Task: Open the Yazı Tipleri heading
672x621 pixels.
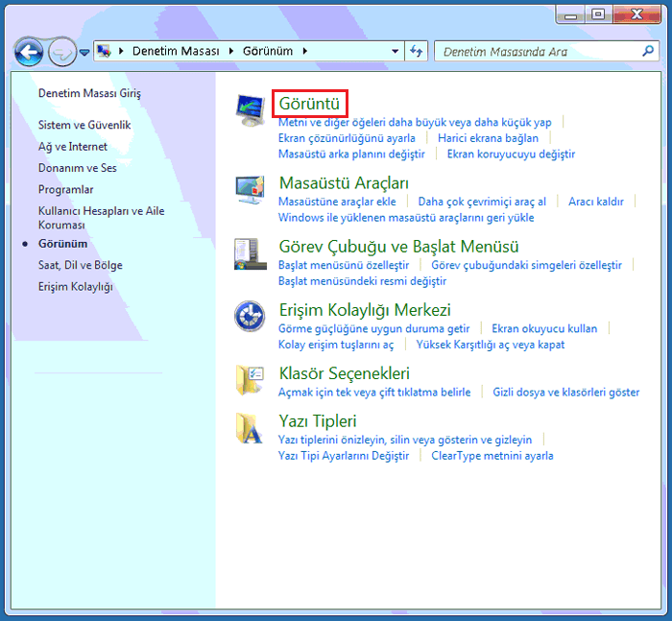Action: [318, 420]
